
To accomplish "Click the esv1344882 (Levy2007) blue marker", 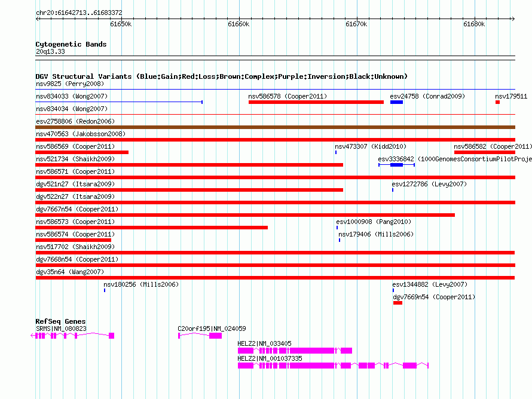I will click(393, 290).
